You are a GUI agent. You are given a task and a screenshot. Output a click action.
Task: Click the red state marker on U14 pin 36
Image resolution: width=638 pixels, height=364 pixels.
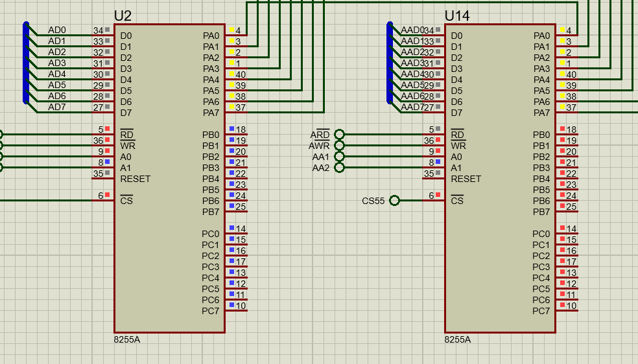coord(438,140)
